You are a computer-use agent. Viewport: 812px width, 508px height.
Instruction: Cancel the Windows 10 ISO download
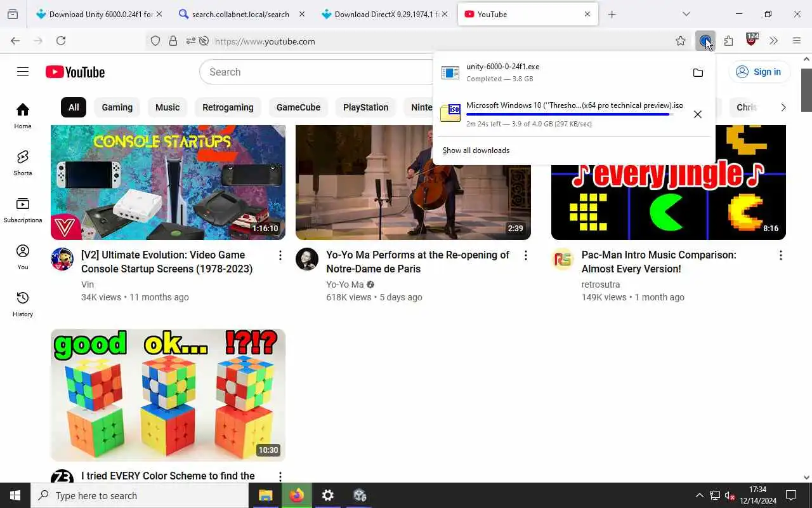click(698, 114)
